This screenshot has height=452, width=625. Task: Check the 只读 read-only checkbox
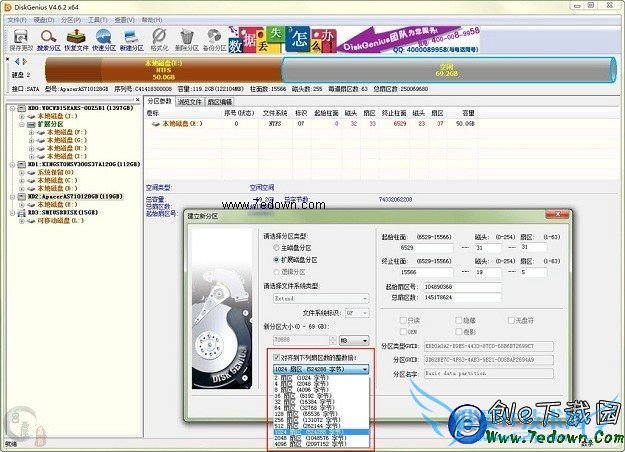click(403, 320)
